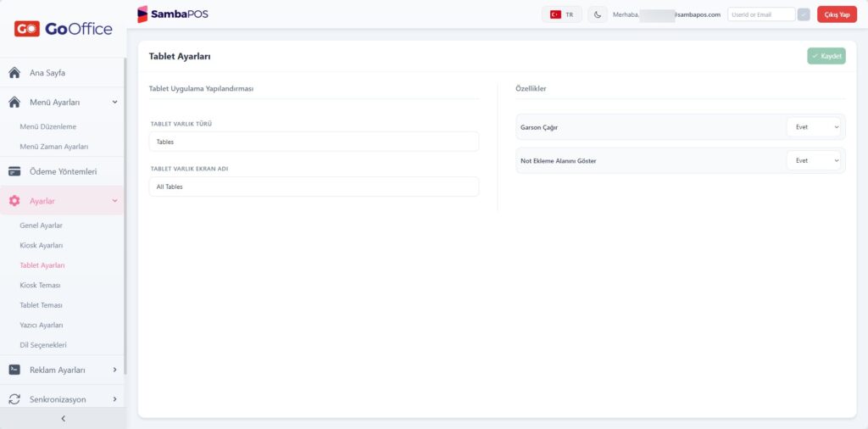
Task: Click the Reklam Ayarları terminal icon
Action: pos(15,370)
